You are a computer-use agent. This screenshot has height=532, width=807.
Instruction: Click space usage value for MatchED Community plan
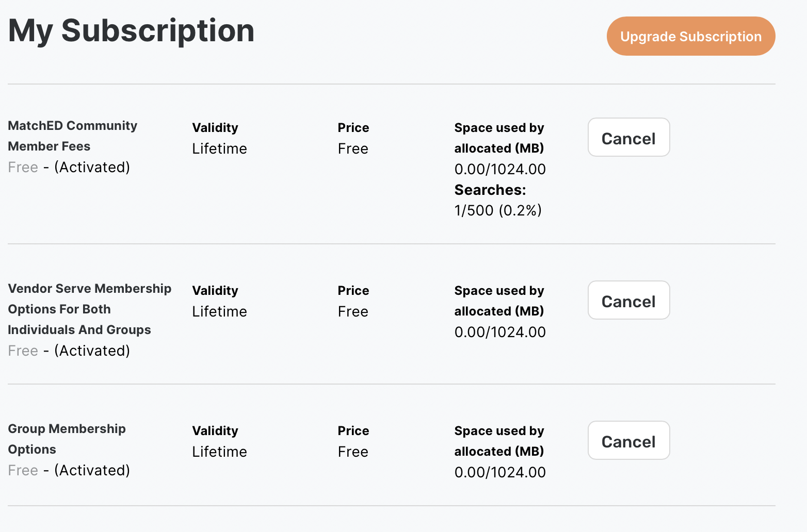click(499, 170)
